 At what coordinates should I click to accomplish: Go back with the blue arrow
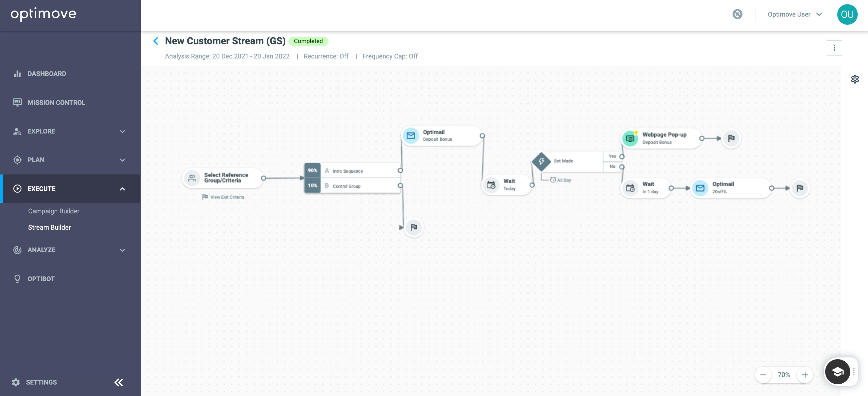click(x=156, y=41)
